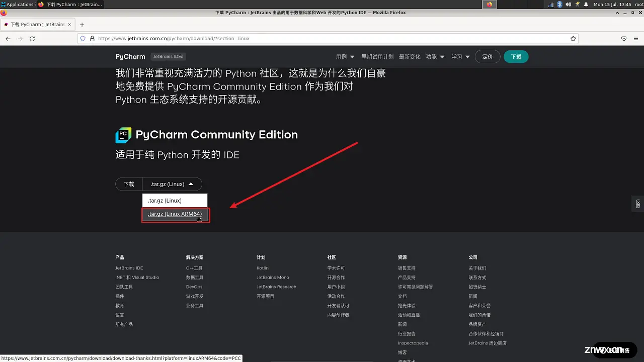Expand the 功能 dropdown menu
The width and height of the screenshot is (644, 362).
[x=435, y=57]
